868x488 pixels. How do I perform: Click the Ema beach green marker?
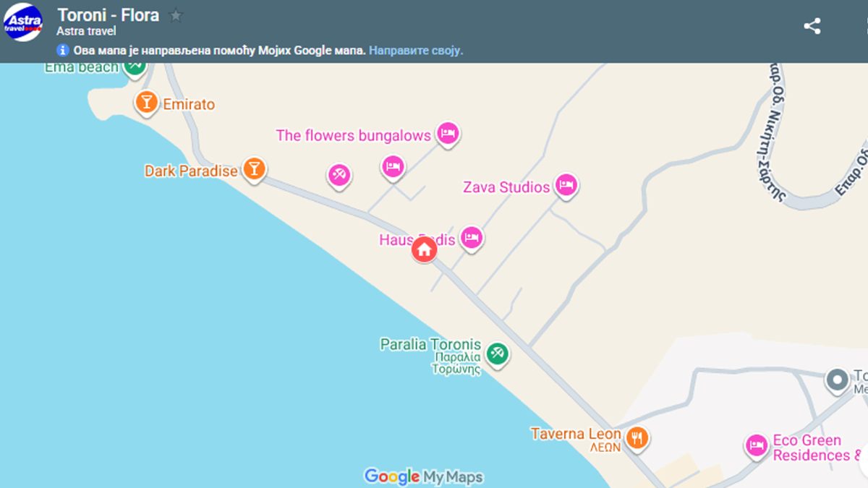click(x=135, y=65)
